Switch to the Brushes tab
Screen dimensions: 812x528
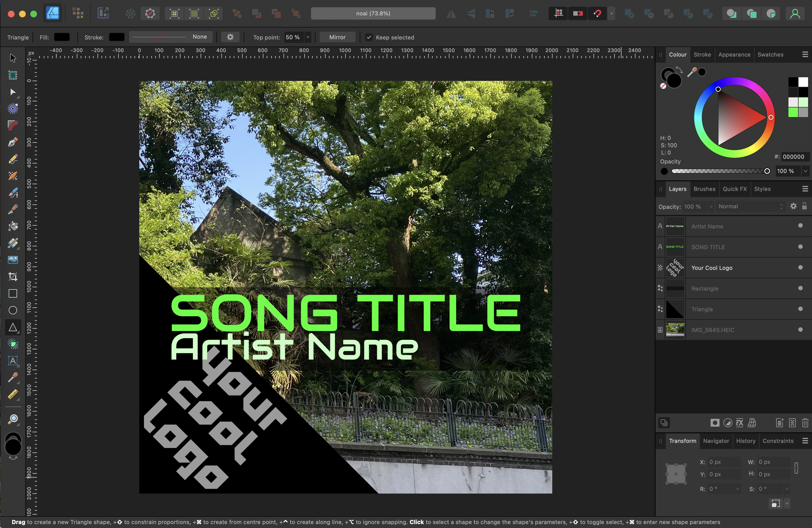704,189
